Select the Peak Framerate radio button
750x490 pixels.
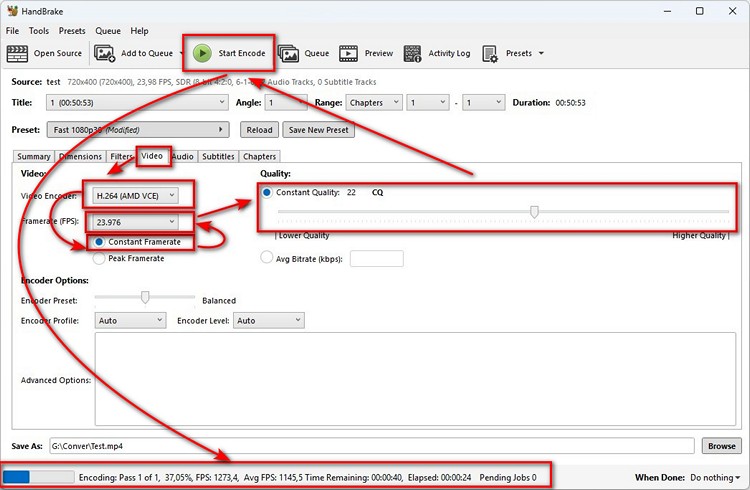click(x=99, y=258)
